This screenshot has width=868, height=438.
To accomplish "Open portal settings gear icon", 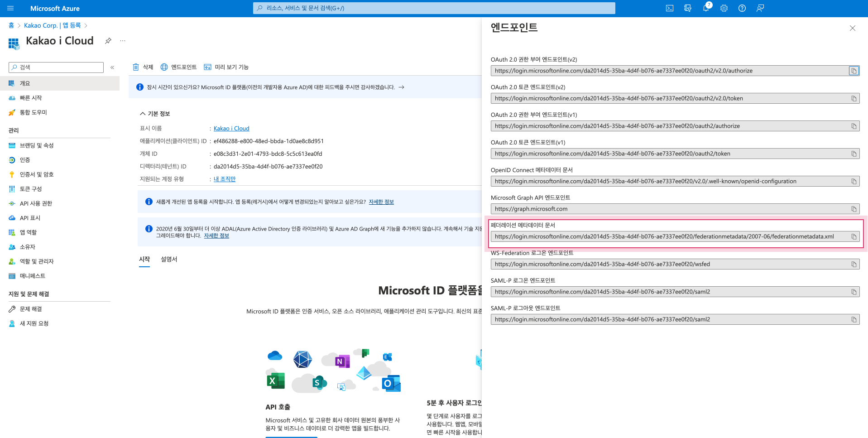I will point(724,8).
